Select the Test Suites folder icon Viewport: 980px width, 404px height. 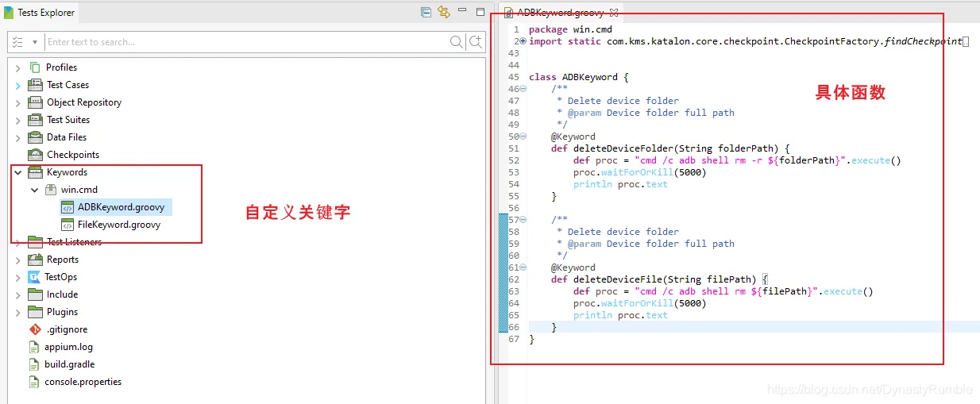[x=35, y=120]
